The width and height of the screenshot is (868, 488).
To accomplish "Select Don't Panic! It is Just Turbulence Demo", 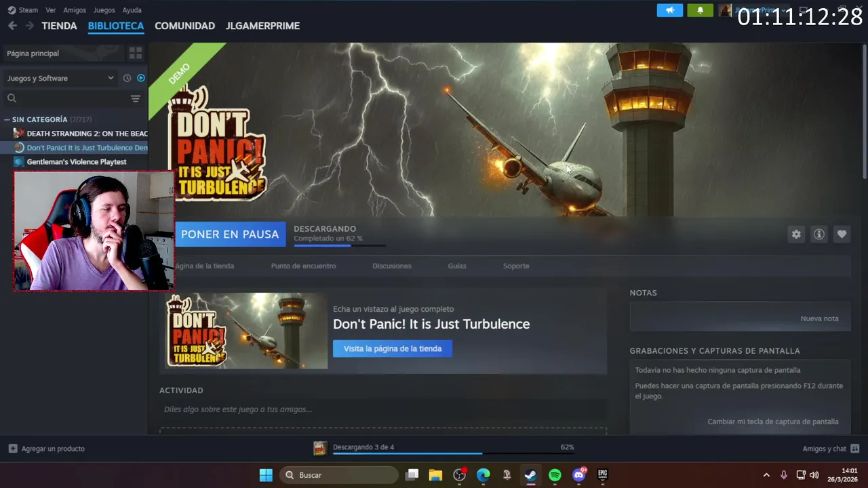I will coord(87,148).
